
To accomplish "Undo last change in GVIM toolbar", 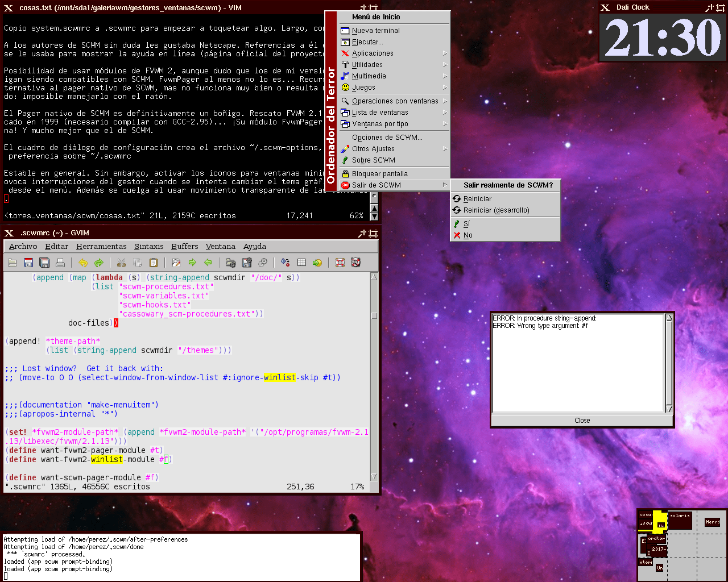I will tap(83, 263).
